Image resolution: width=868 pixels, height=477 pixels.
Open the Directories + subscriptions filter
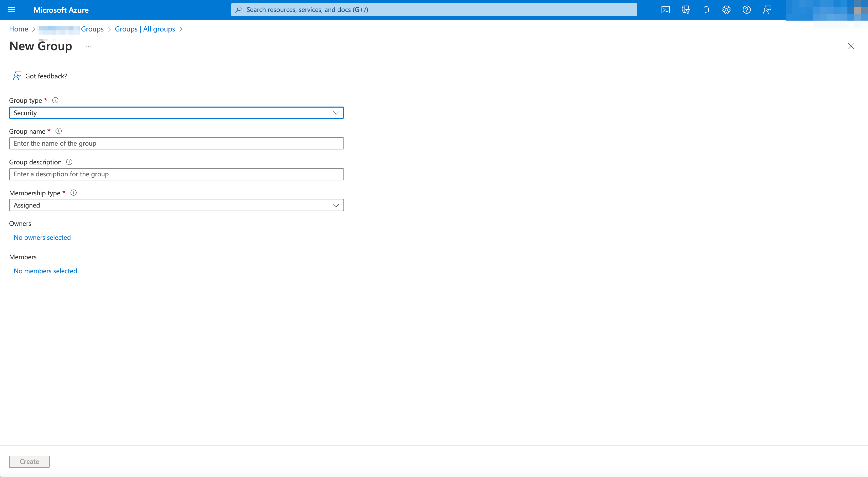(x=686, y=9)
